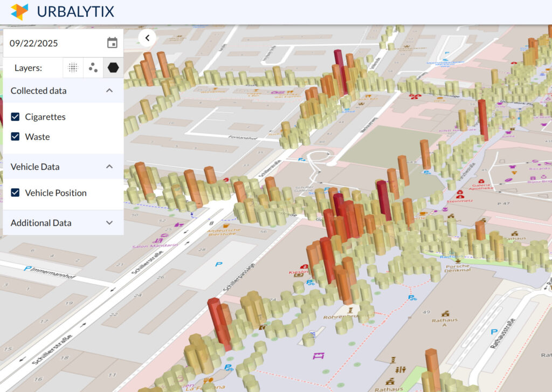Collapse the Vehicle Data section
This screenshot has width=552, height=392.
point(109,167)
